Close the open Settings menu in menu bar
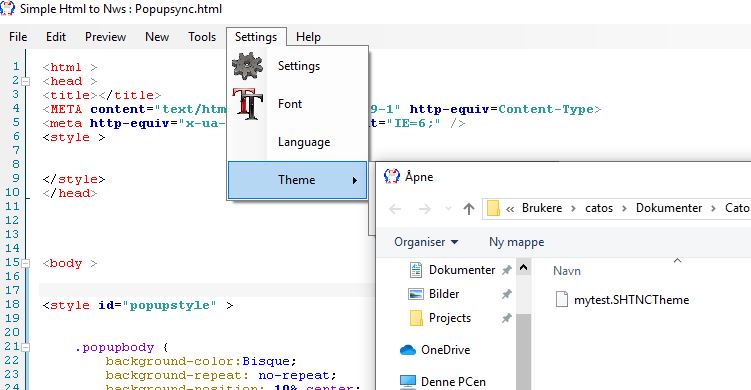The width and height of the screenshot is (751, 390). pyautogui.click(x=256, y=37)
